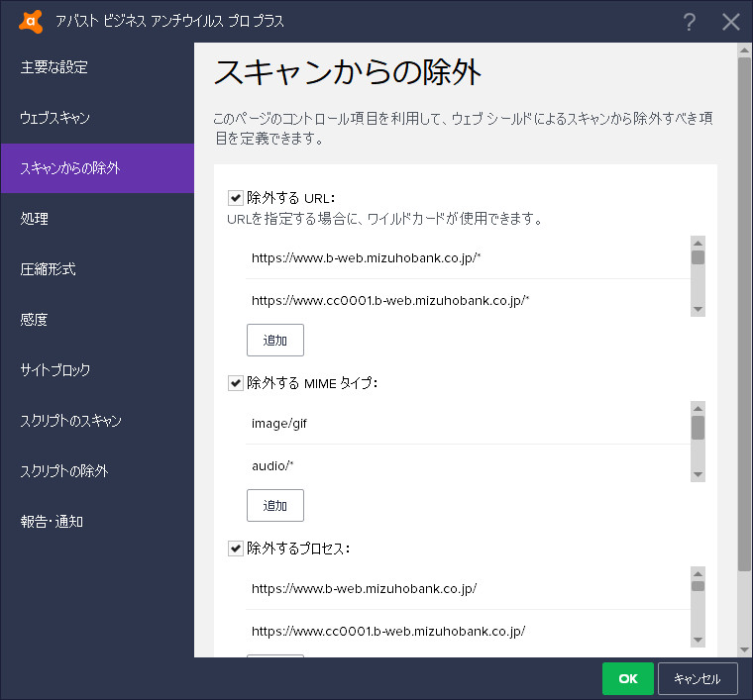Open the スクリプトの除外 section

pos(97,471)
